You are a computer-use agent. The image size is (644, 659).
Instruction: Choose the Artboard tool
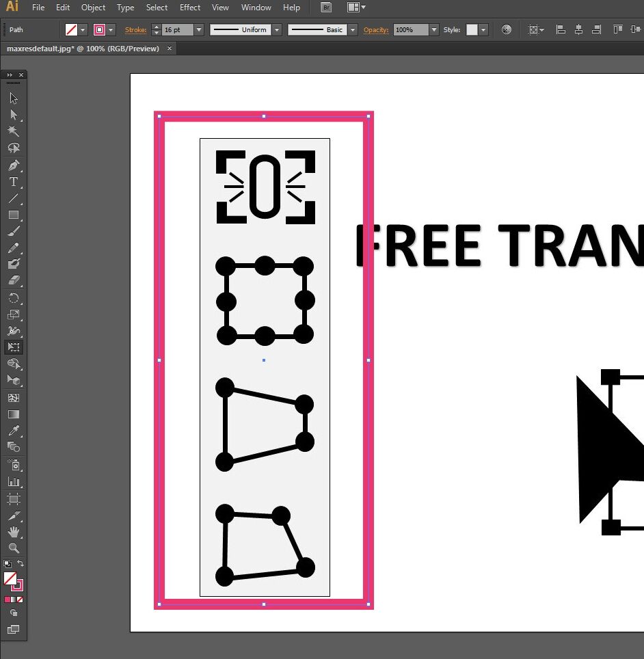(x=14, y=499)
